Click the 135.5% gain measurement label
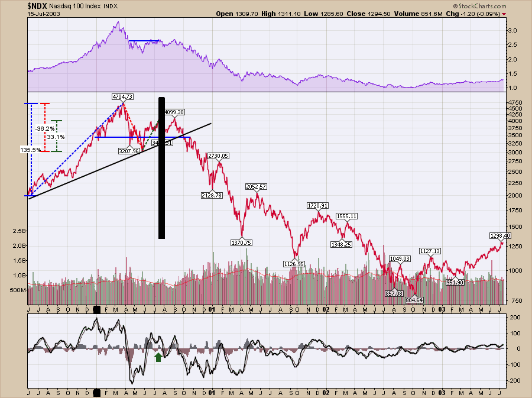The height and width of the screenshot is (398, 532). 31,150
